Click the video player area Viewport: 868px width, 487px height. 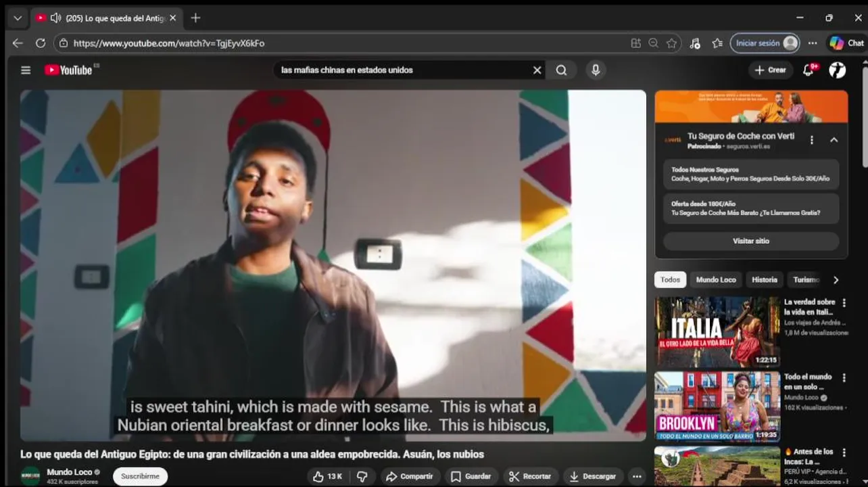click(x=333, y=265)
